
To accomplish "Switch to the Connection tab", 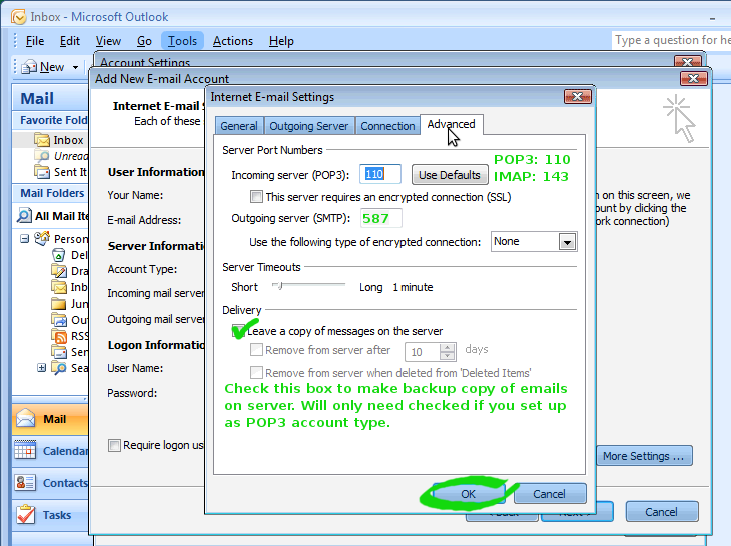I will pos(387,126).
